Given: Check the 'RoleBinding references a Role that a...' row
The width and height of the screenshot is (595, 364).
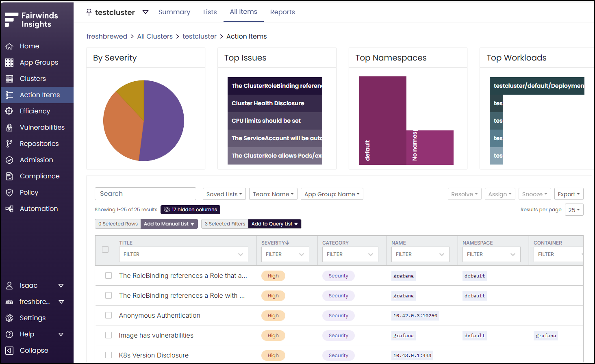Looking at the screenshot, I should (109, 275).
